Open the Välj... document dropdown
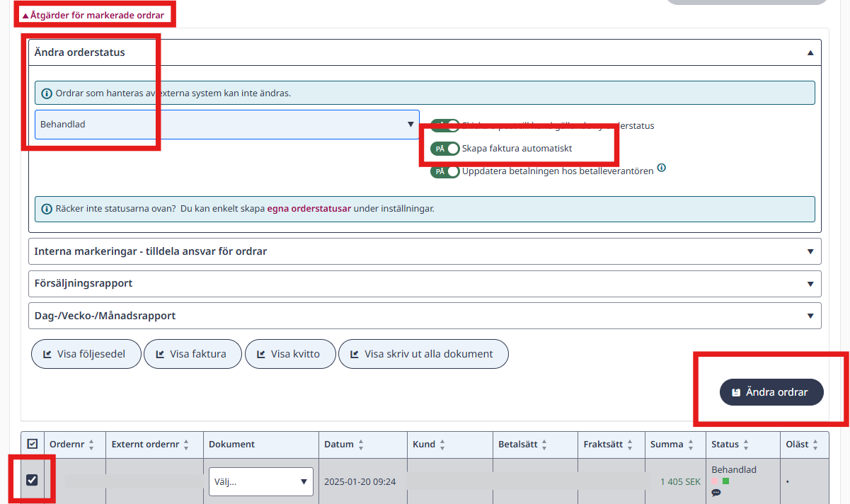This screenshot has width=850, height=504. coord(261,481)
